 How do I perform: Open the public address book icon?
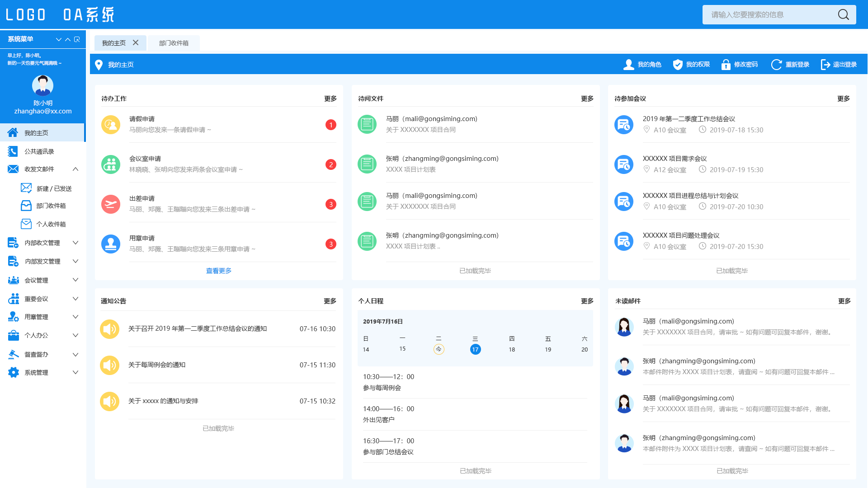[x=13, y=151]
